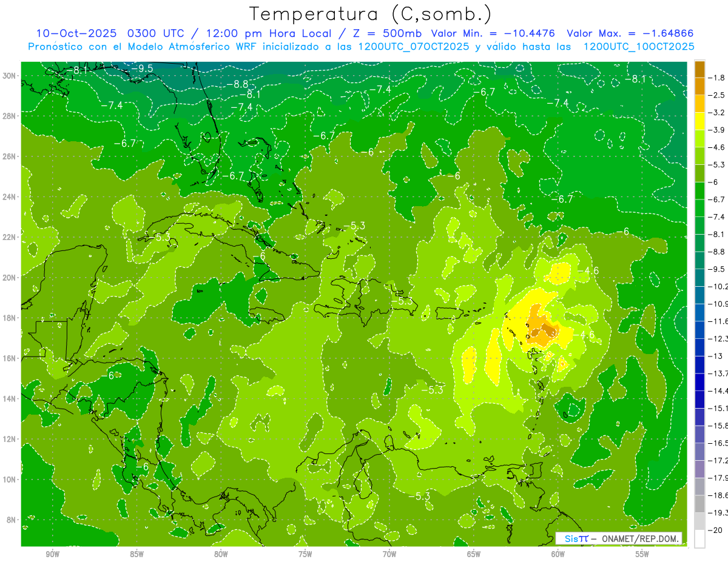Click the "55W" longitude axis label
This screenshot has height=562, width=728.
coord(642,554)
